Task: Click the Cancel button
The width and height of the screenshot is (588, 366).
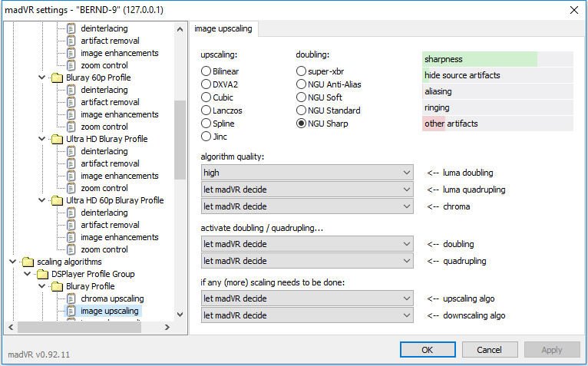Action: (490, 350)
